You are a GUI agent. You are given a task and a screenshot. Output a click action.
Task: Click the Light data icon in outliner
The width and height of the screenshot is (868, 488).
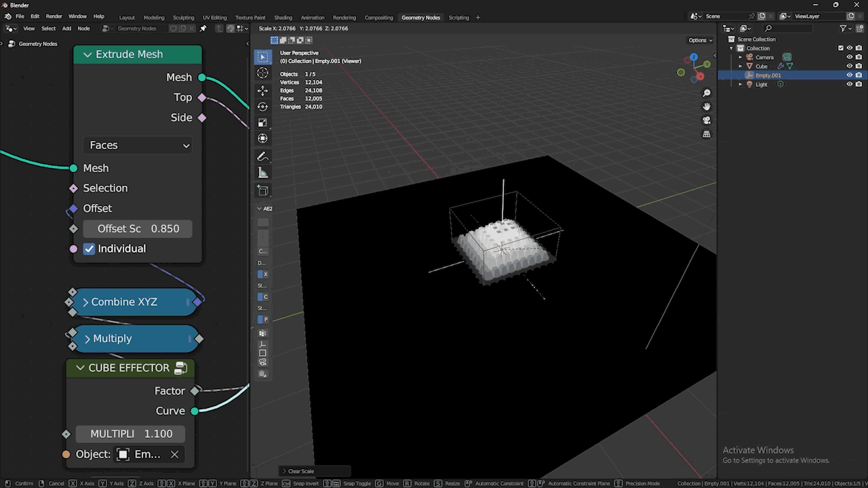click(x=780, y=84)
